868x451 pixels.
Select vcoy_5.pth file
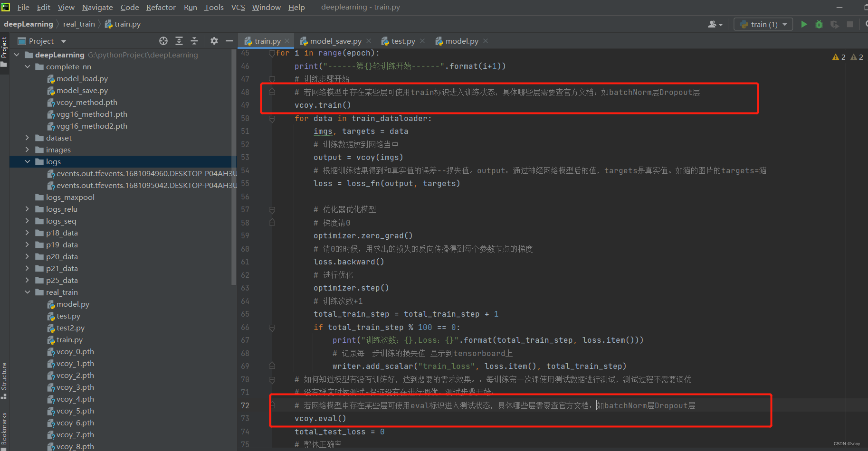tap(75, 411)
